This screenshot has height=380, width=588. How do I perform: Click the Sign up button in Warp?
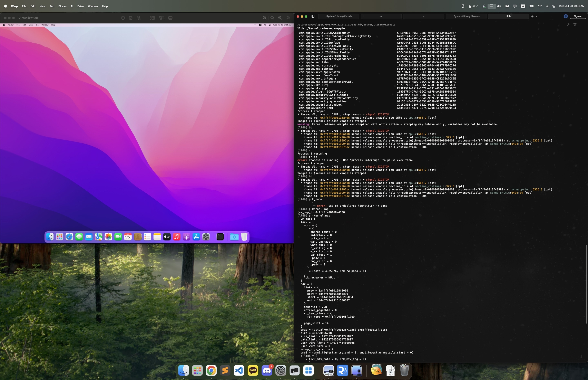tap(578, 16)
